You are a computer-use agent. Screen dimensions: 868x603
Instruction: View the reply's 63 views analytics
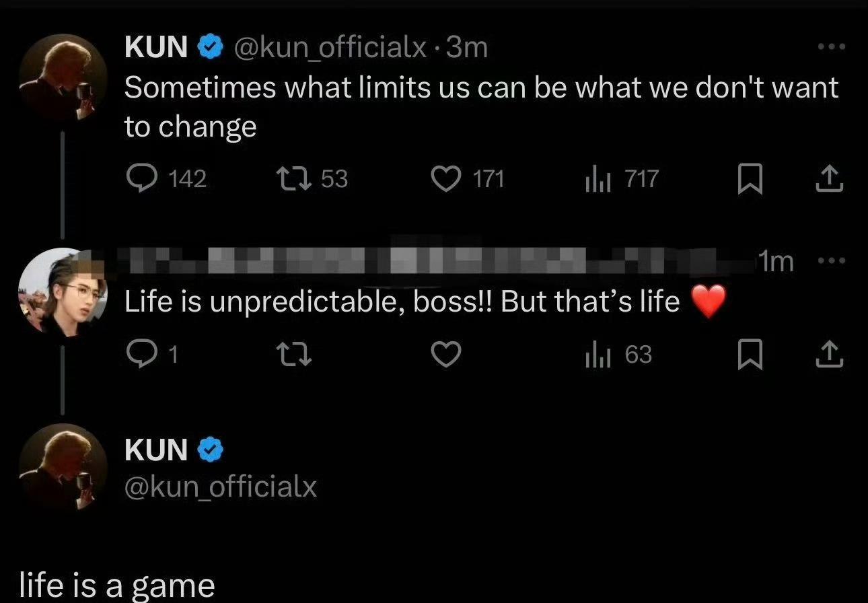click(x=618, y=355)
